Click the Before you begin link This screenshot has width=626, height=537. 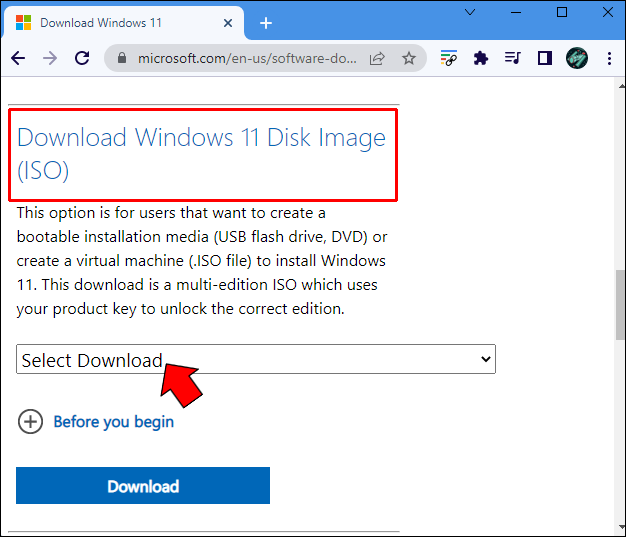click(113, 421)
